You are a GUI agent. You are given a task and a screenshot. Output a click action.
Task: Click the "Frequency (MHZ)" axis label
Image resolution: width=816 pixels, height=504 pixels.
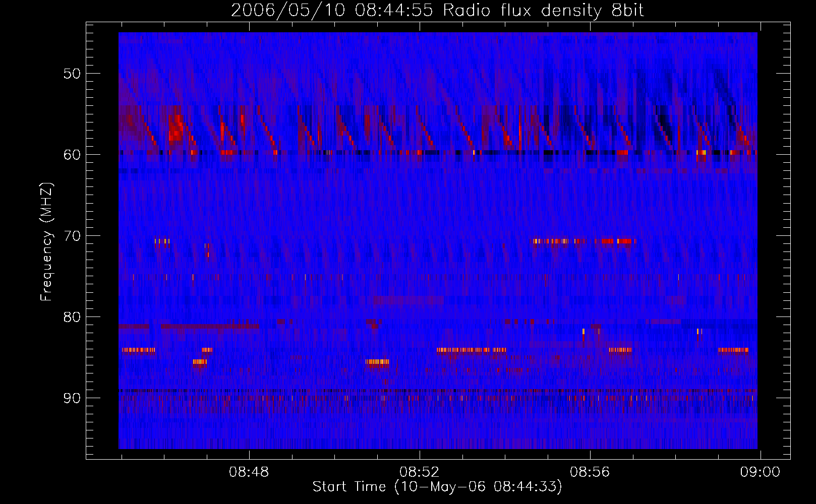46,242
